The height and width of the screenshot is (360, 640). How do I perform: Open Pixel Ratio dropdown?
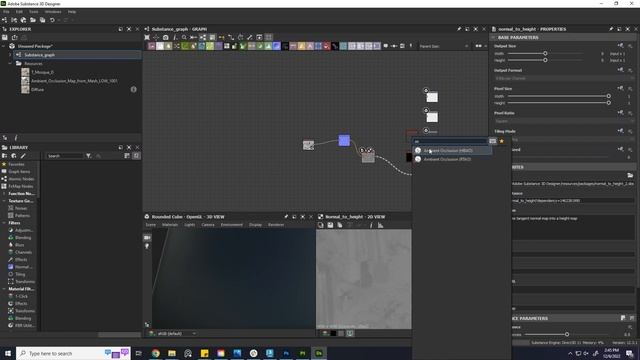click(x=563, y=121)
